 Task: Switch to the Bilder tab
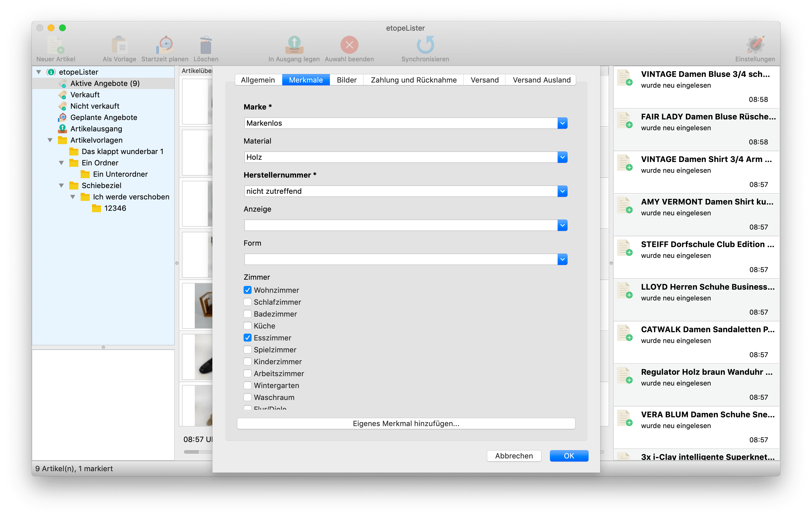[x=346, y=80]
